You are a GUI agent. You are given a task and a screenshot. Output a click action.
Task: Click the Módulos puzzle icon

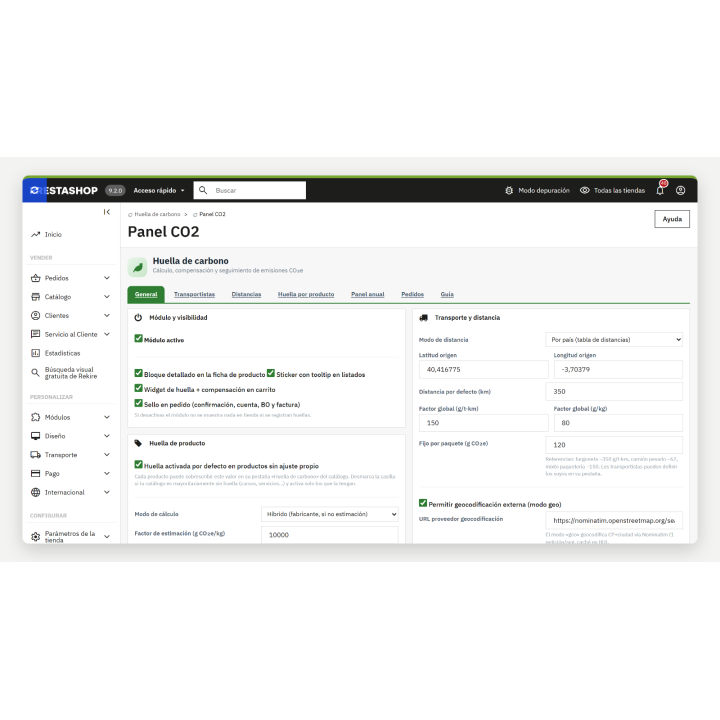(35, 417)
